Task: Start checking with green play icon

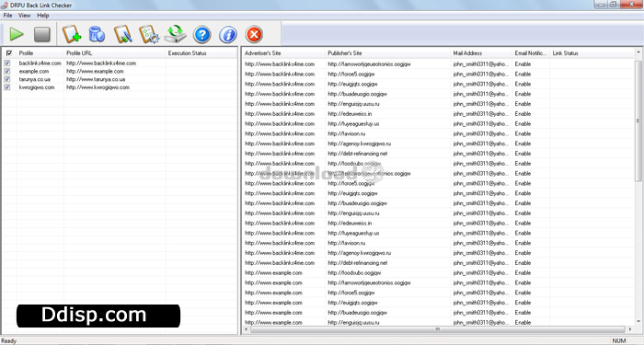Action: pyautogui.click(x=17, y=34)
